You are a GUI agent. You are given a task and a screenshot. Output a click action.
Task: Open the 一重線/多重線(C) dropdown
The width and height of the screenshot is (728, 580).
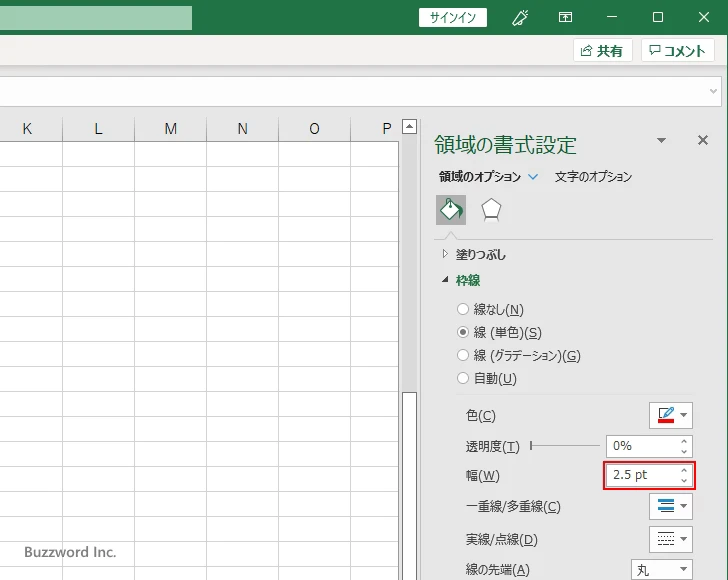pos(670,506)
